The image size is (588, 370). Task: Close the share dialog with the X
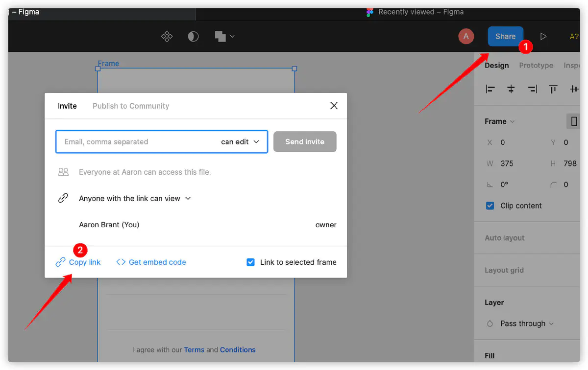[x=334, y=106]
